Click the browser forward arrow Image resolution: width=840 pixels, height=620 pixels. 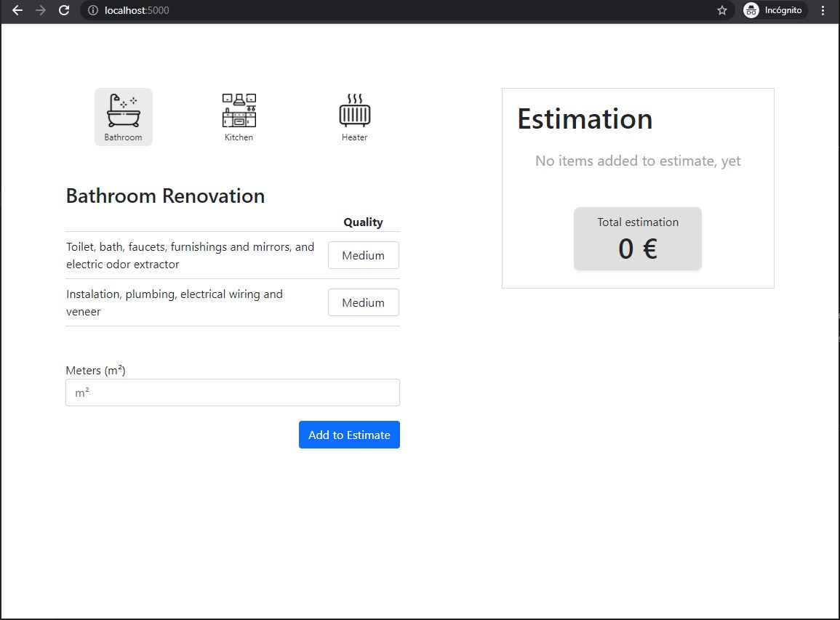pyautogui.click(x=41, y=10)
